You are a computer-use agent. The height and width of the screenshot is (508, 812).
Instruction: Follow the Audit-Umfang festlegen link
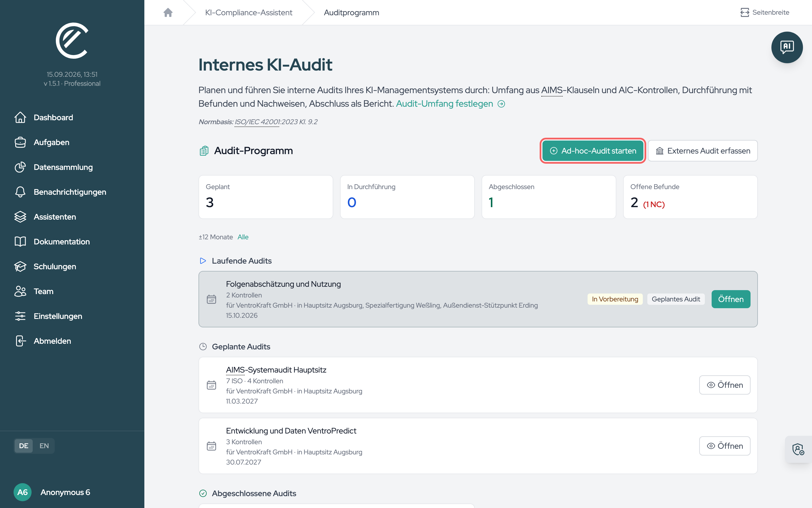point(450,104)
